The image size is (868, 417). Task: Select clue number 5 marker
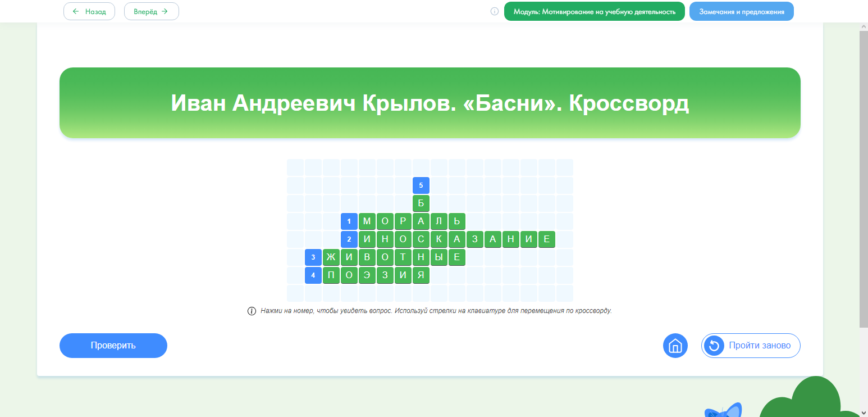pos(421,185)
